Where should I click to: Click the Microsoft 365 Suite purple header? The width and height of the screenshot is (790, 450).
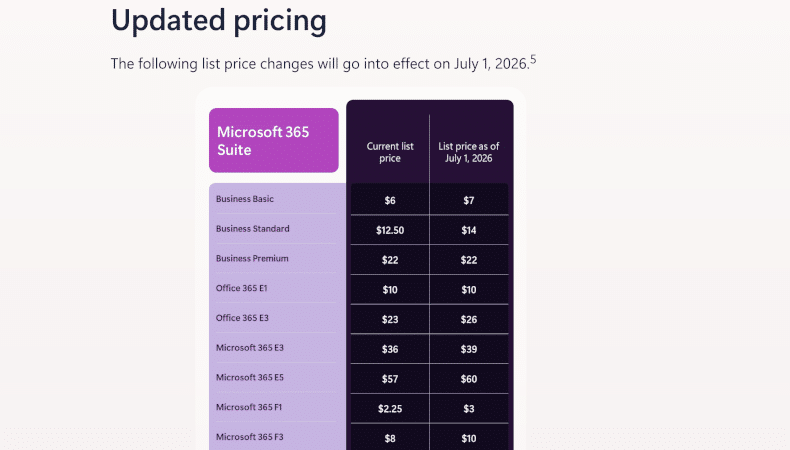274,141
